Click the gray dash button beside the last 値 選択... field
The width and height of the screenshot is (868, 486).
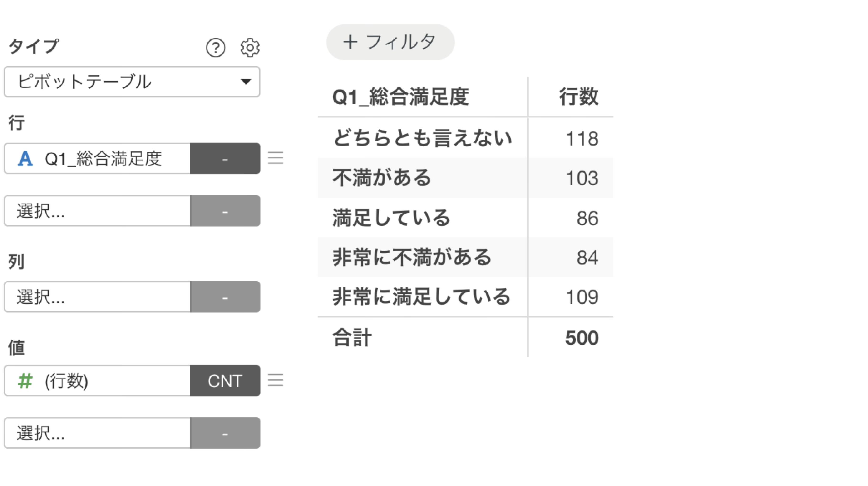pos(225,433)
